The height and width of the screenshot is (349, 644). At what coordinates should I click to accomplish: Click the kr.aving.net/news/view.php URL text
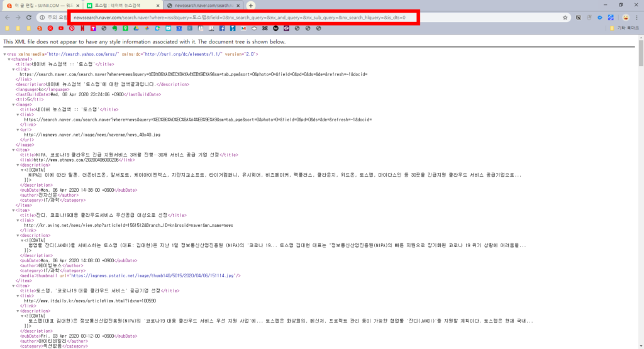(x=128, y=225)
